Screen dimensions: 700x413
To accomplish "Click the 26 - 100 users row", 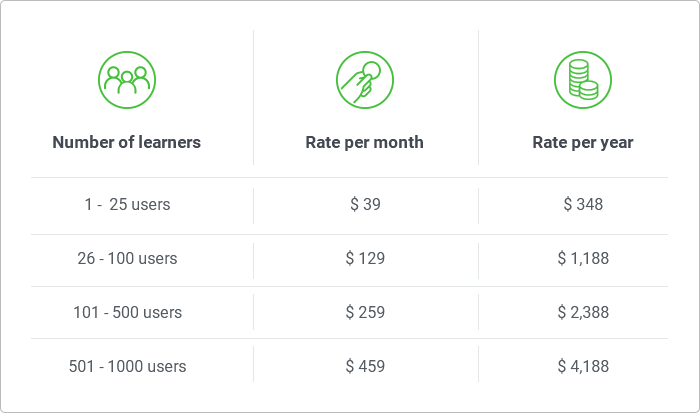I will pyautogui.click(x=350, y=260).
